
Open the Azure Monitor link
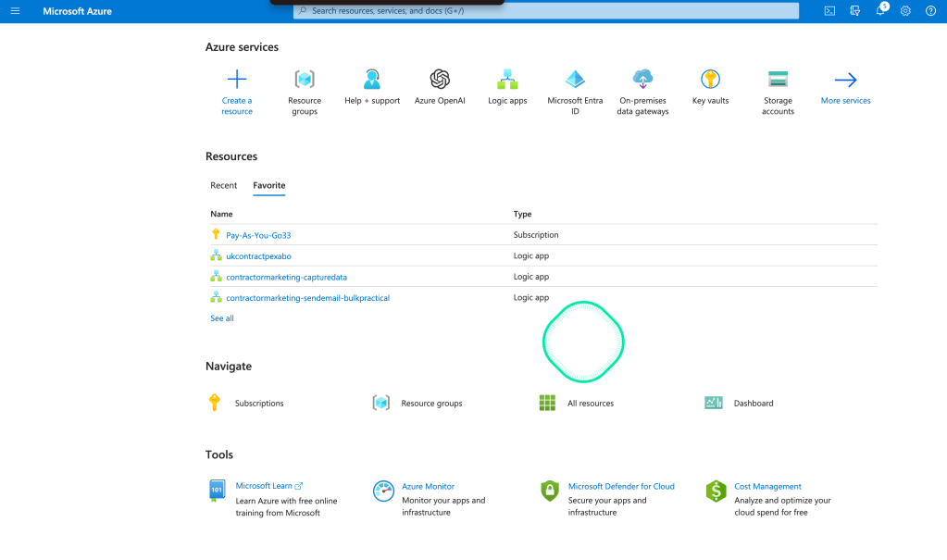point(429,486)
